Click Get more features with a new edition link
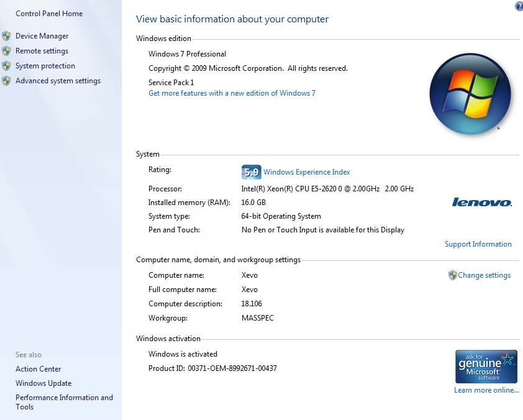 click(232, 93)
